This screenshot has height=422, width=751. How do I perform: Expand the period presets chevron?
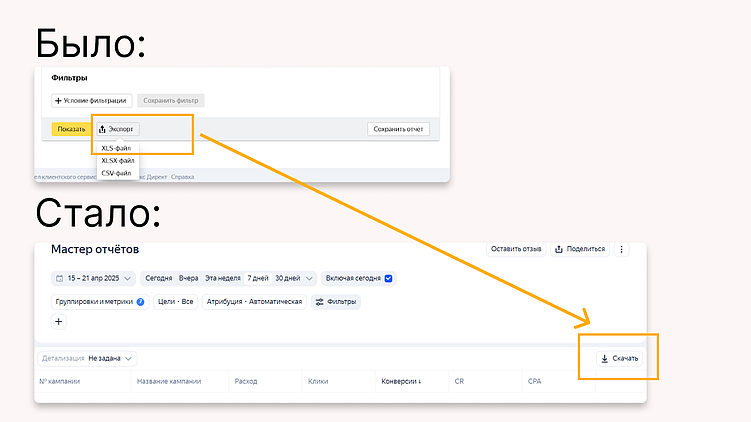[309, 278]
